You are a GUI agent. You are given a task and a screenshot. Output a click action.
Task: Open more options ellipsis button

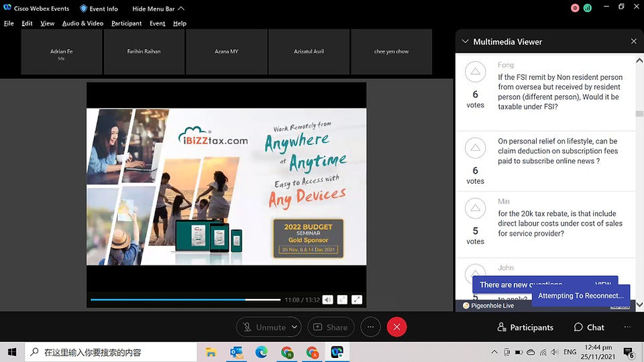point(370,327)
